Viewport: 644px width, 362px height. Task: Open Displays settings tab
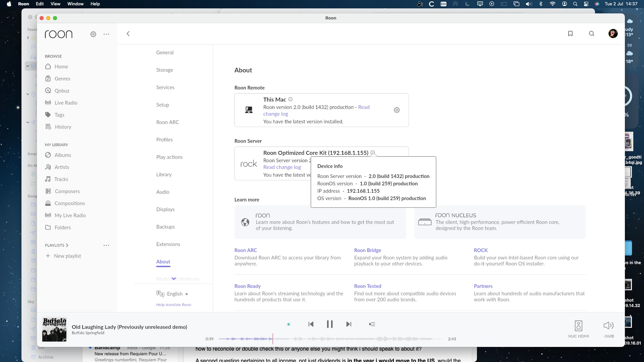coord(165,209)
